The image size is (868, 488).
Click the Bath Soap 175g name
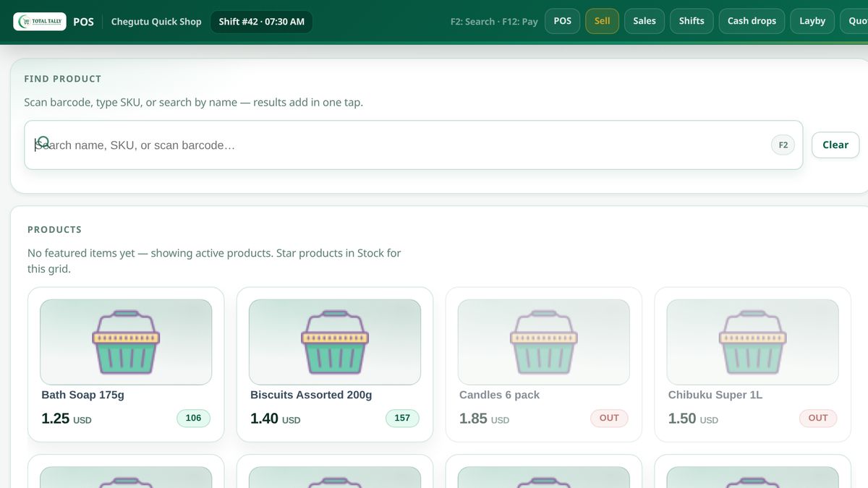tap(83, 395)
